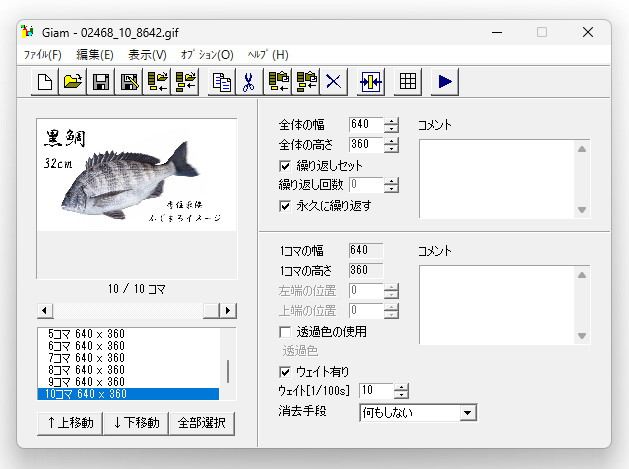Select 7コマ 640 x 360 in list
629x469 pixels.
click(x=85, y=357)
